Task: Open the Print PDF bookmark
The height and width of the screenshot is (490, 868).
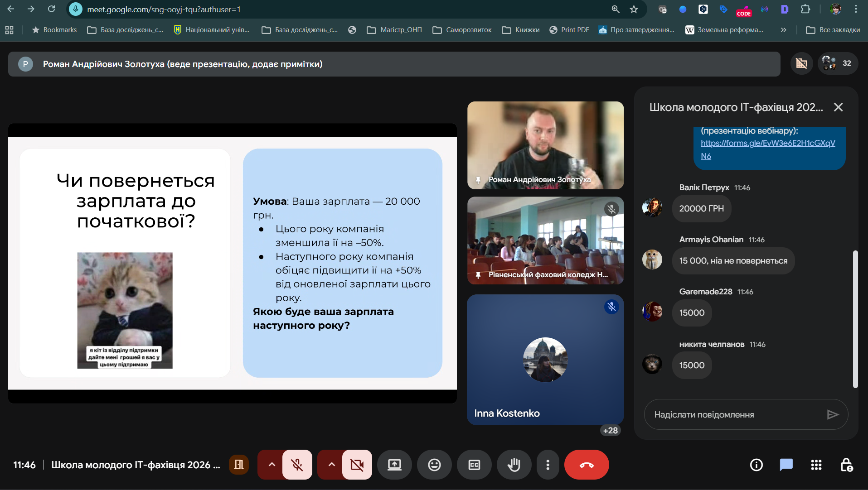Action: point(569,30)
